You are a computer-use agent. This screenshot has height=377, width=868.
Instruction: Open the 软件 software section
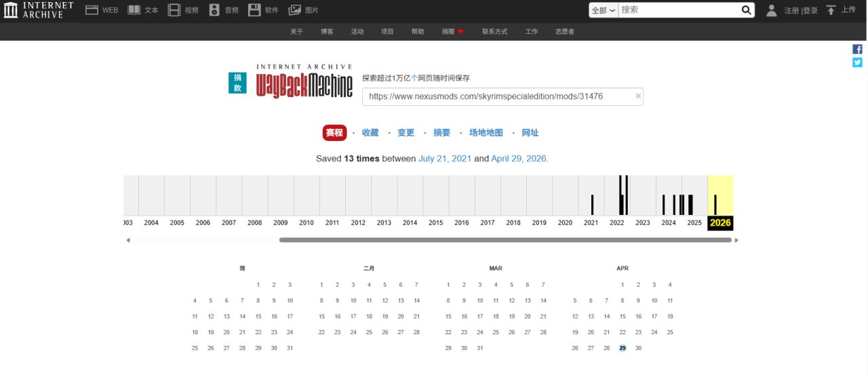263,10
